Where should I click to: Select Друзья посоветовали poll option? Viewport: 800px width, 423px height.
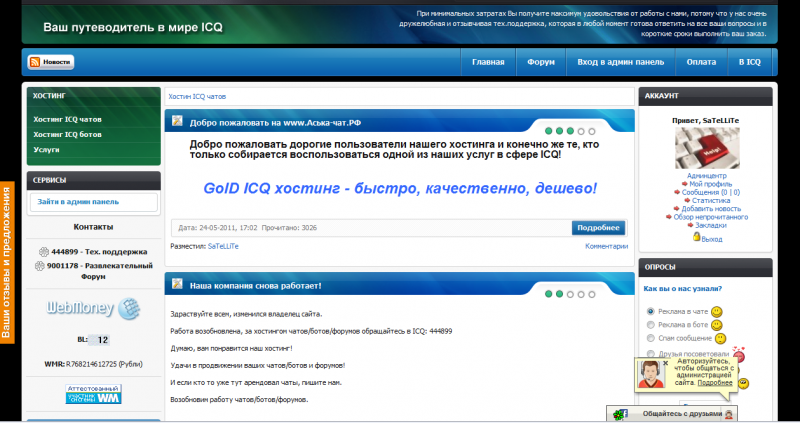pyautogui.click(x=651, y=354)
